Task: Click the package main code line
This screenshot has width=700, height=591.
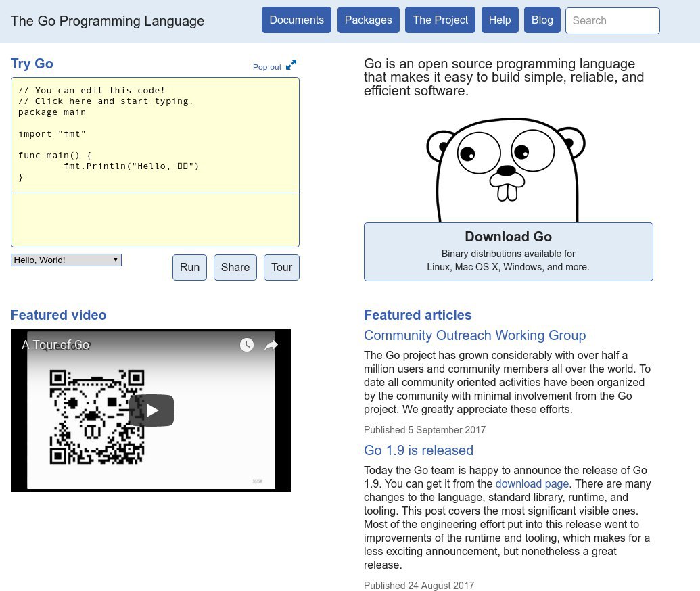Action: (52, 112)
